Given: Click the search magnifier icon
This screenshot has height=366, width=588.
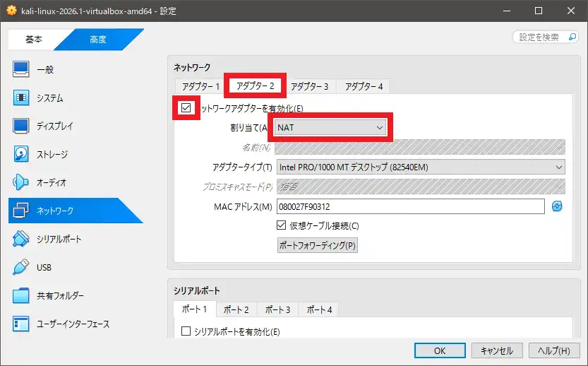Looking at the screenshot, I should pos(572,37).
